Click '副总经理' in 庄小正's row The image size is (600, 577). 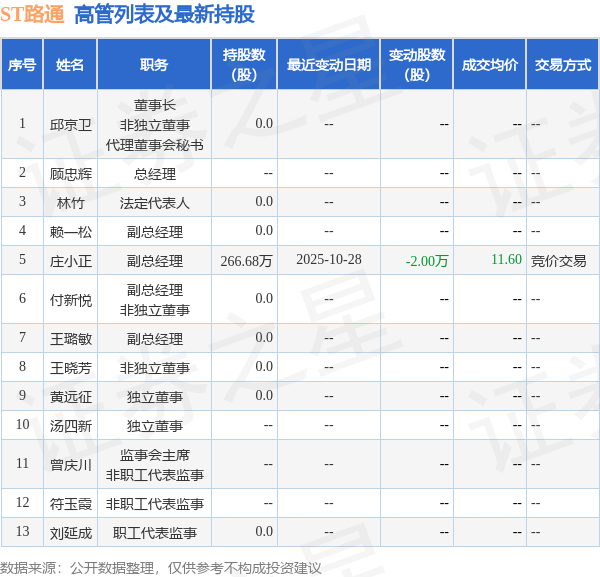click(155, 261)
